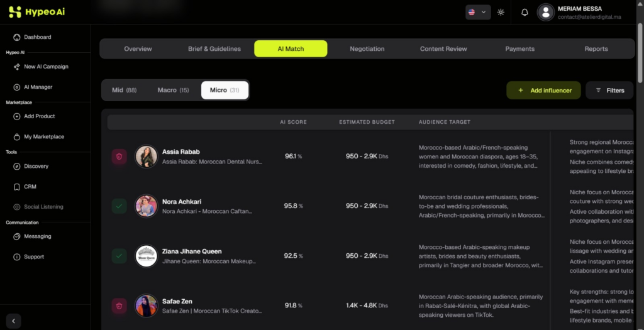This screenshot has width=644, height=330.
Task: Open AI Manager from the sidebar
Action: [x=38, y=87]
